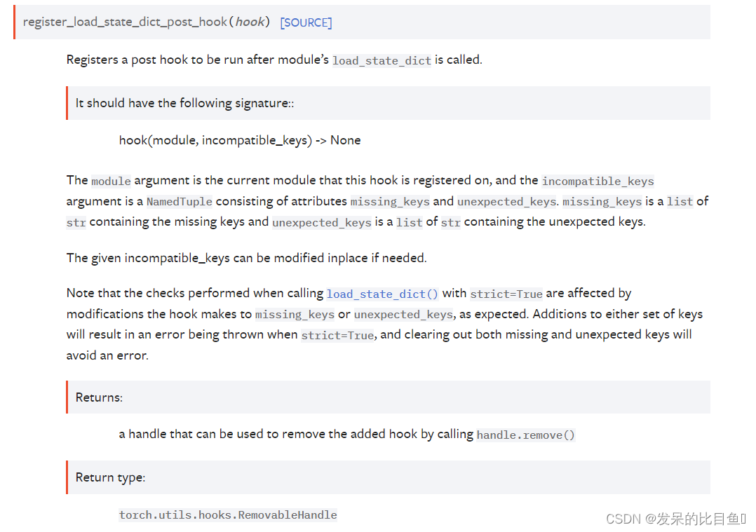Click the Returns: section heading
This screenshot has width=756, height=532.
pos(99,397)
